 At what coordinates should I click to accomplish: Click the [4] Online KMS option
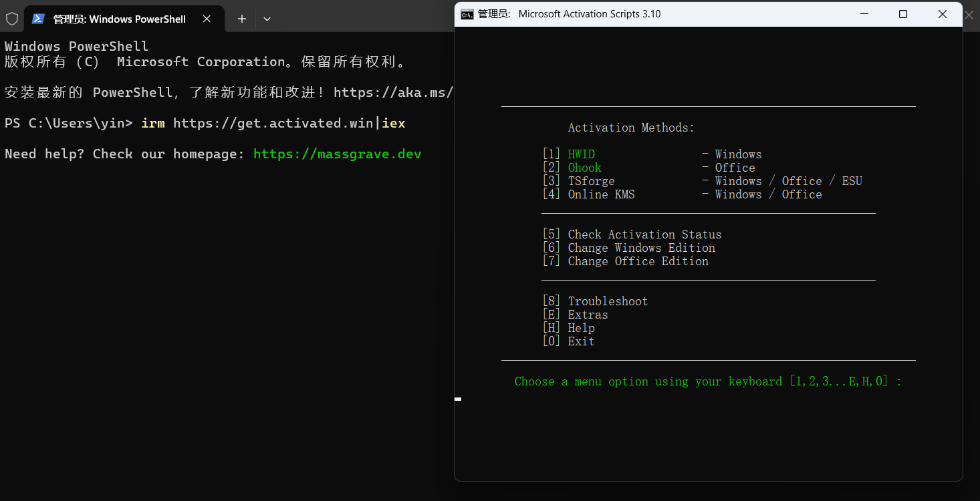point(589,194)
